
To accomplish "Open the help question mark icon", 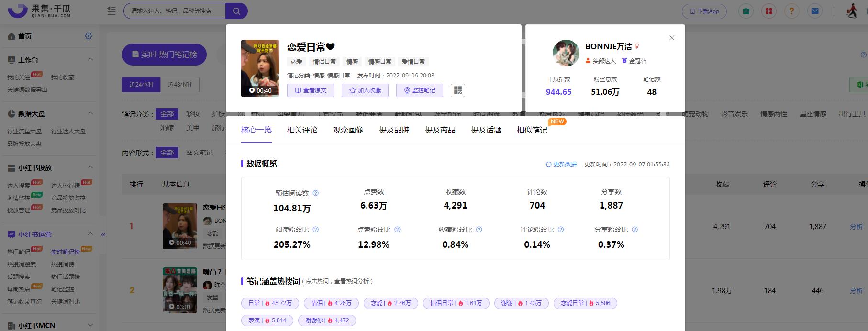I will pos(792,11).
